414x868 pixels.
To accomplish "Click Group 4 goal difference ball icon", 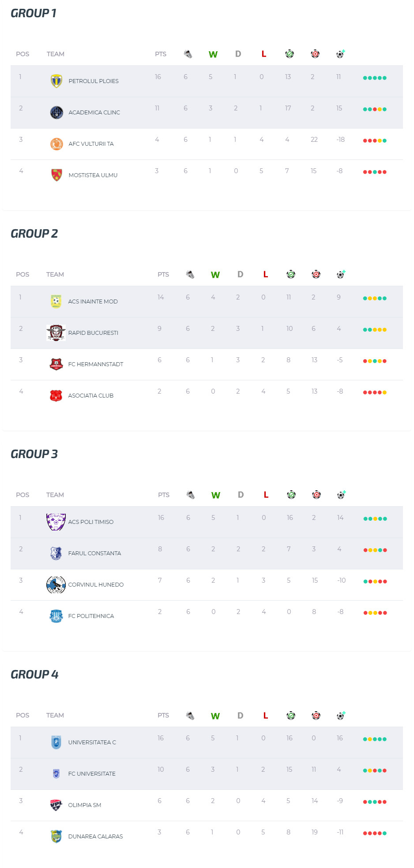I will tap(341, 715).
